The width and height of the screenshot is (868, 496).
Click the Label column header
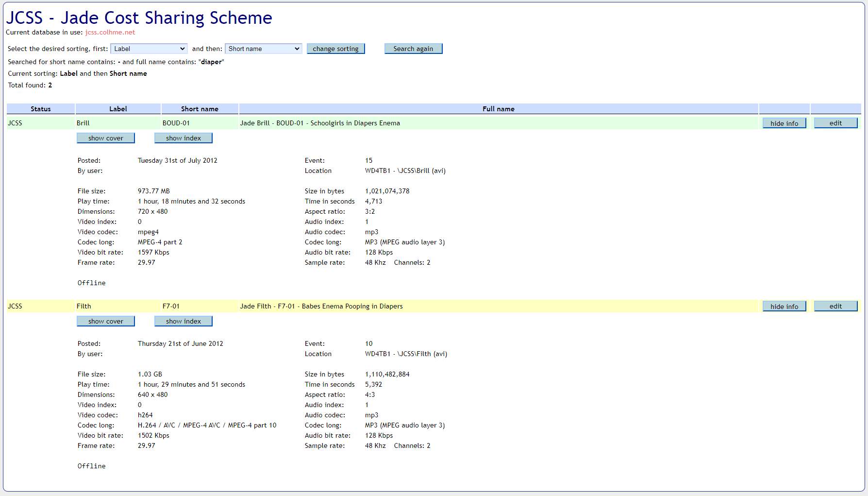click(x=118, y=109)
